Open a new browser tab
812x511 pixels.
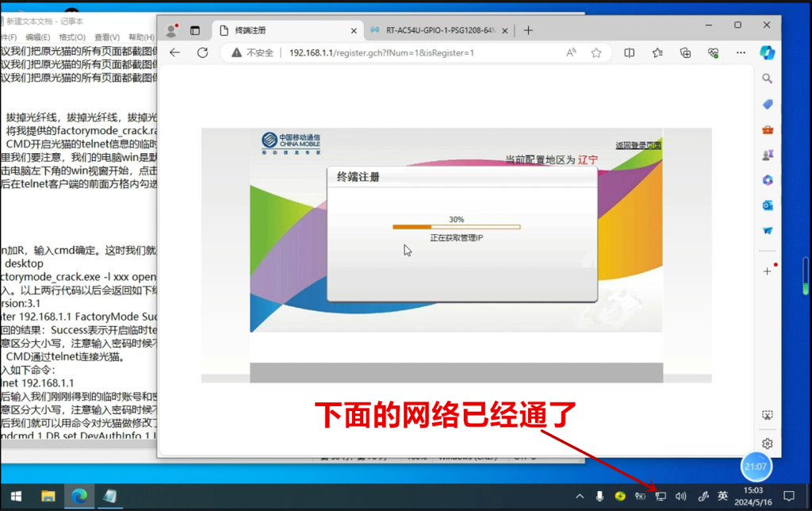tap(528, 30)
